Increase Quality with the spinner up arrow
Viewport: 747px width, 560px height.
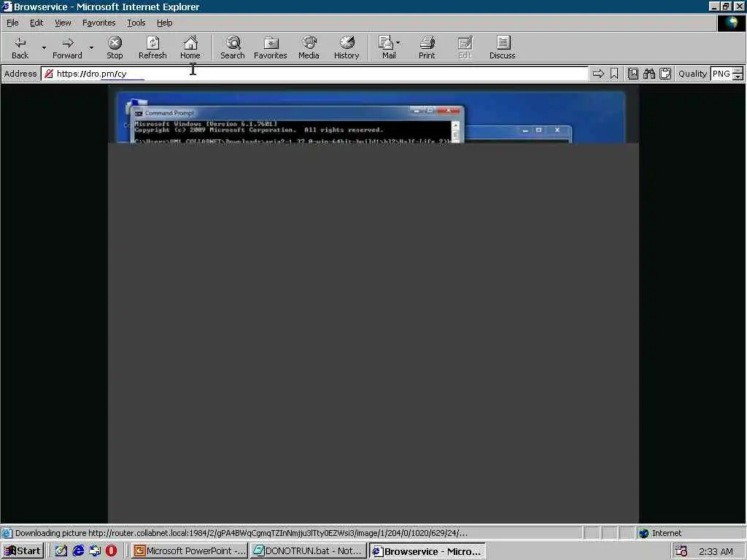738,71
